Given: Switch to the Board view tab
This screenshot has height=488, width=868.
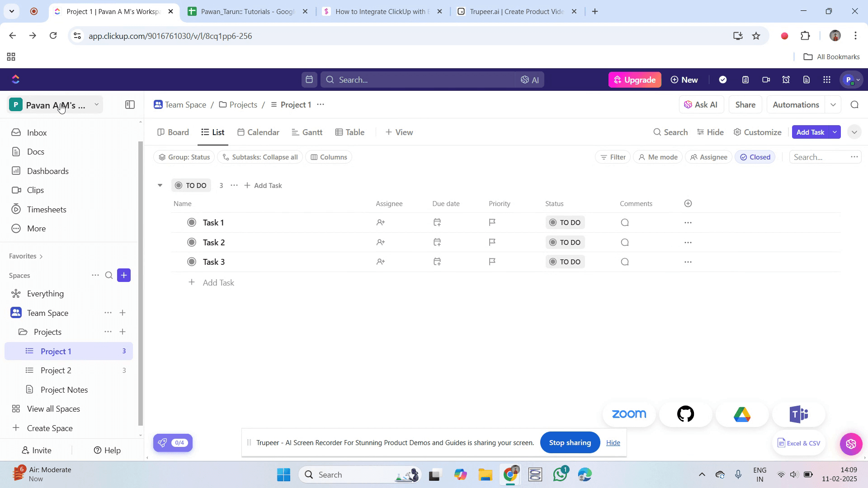Looking at the screenshot, I should (x=173, y=132).
